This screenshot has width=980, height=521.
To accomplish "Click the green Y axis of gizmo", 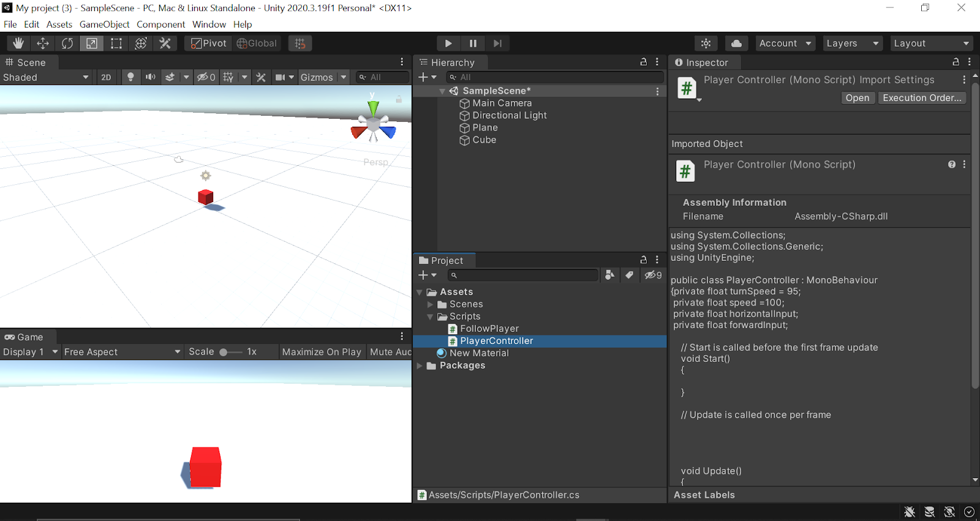I will click(372, 108).
